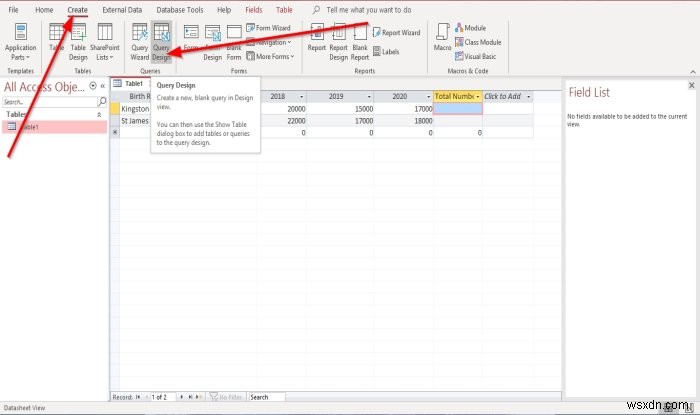Click the navigation pane Search field
The height and width of the screenshot is (415, 700).
pyautogui.click(x=50, y=102)
